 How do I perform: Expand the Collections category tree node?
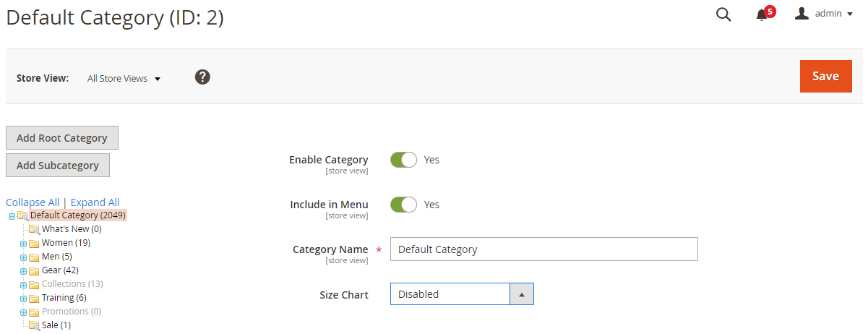(x=23, y=285)
